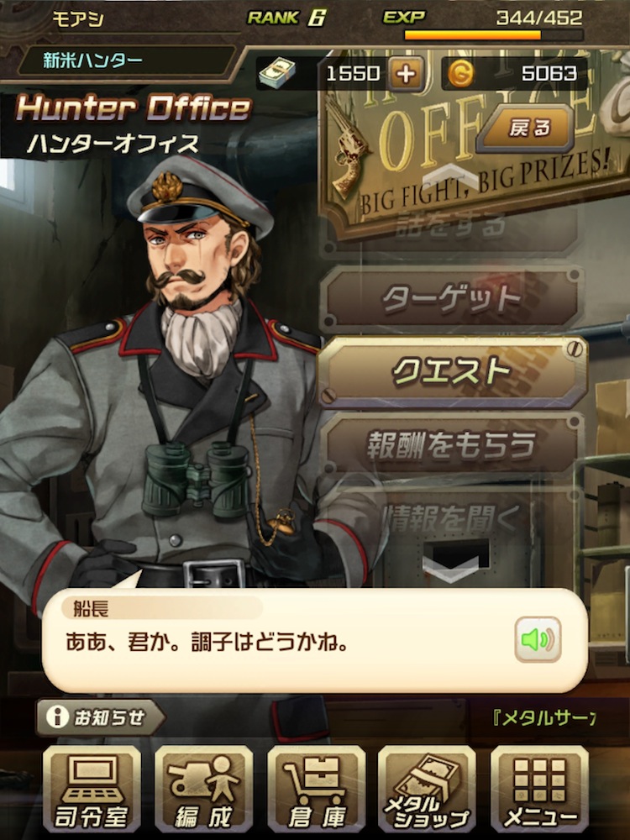Viewport: 630px width, 840px height.
Task: Tap the green speaker voice icon
Action: point(538,639)
